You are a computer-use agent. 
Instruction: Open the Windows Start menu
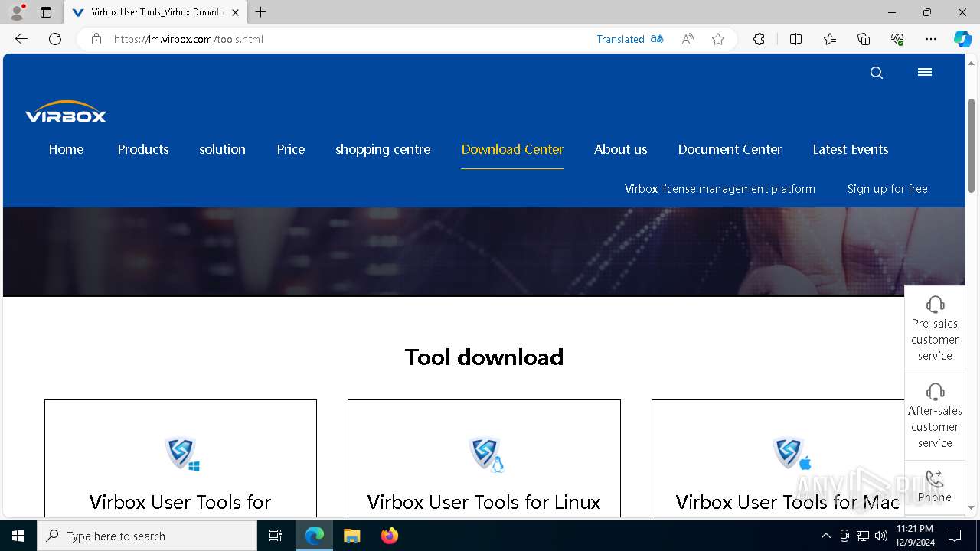tap(18, 536)
